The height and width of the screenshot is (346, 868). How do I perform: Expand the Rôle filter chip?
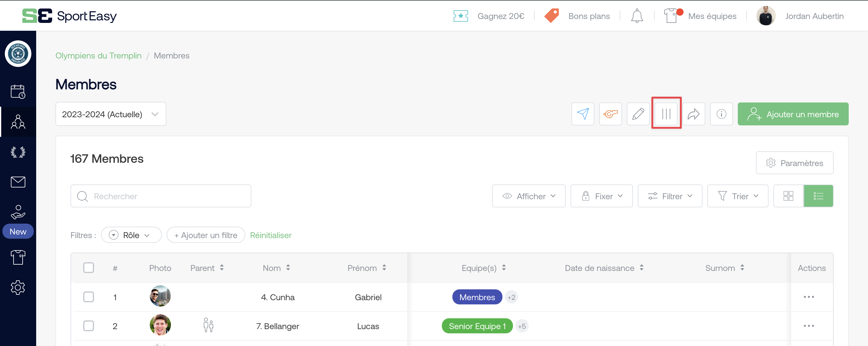point(131,235)
